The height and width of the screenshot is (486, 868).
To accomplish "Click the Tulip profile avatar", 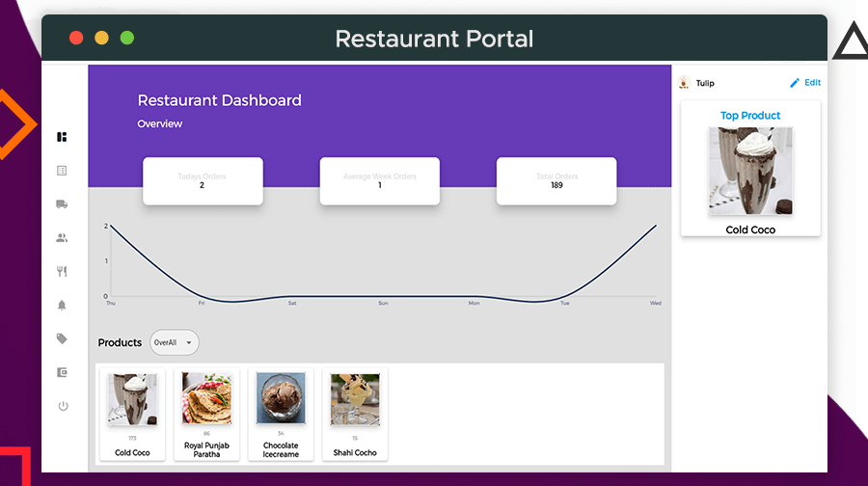I will click(684, 83).
